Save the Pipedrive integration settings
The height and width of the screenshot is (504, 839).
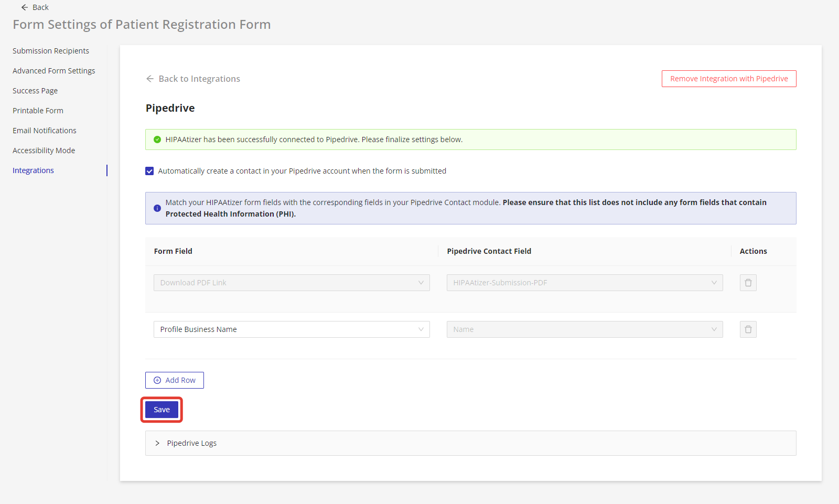point(162,410)
